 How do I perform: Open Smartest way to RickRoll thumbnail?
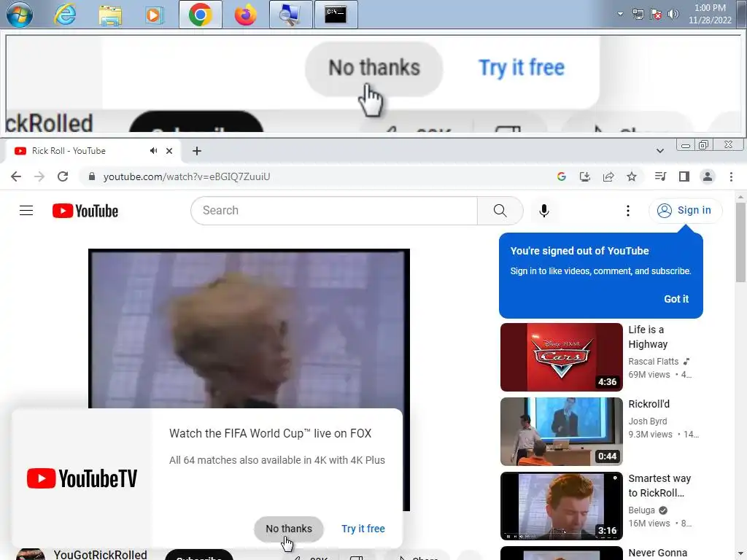pyautogui.click(x=562, y=506)
